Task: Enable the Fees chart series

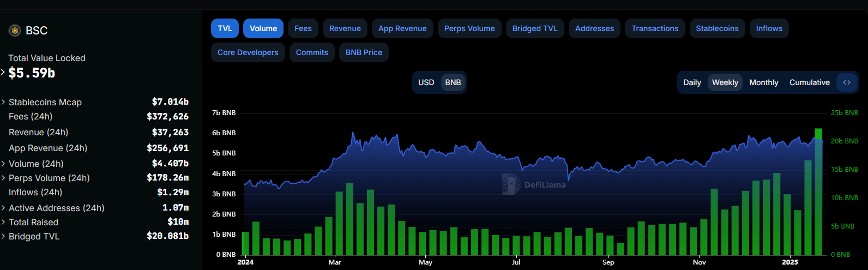Action: [303, 28]
